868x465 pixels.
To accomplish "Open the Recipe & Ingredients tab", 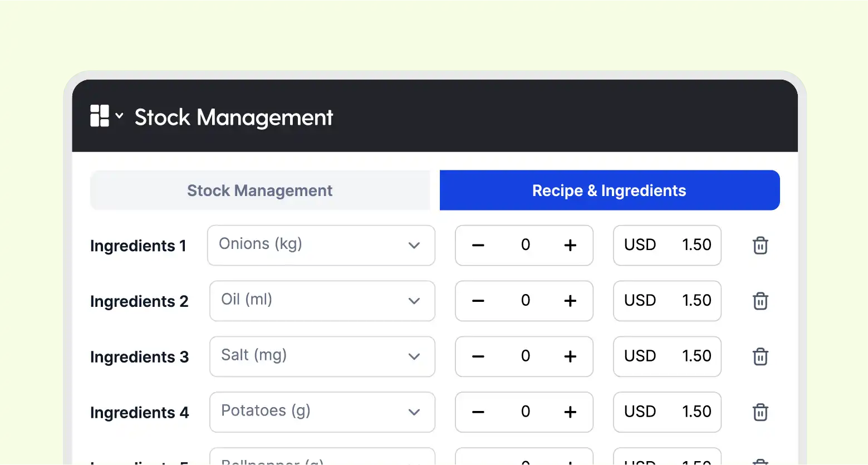I will click(x=610, y=190).
